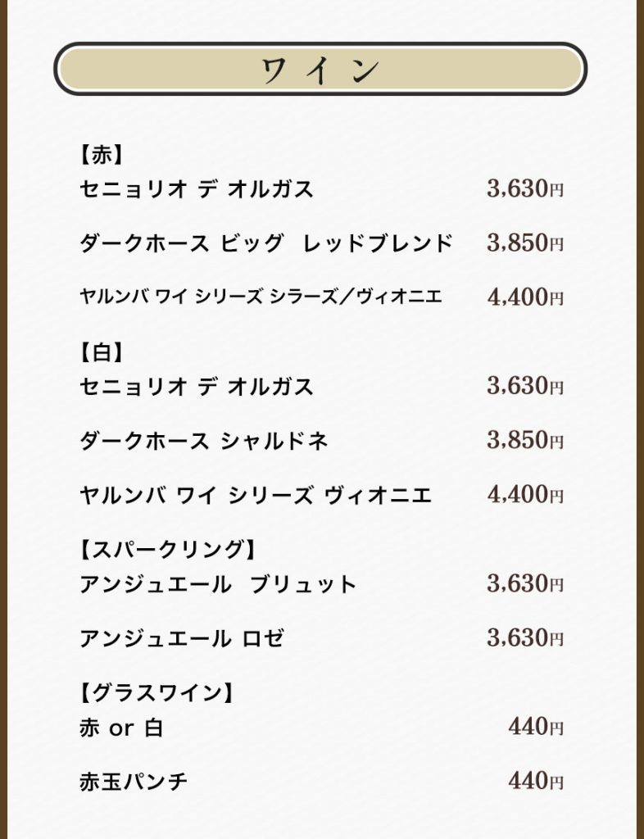
Task: Select ダークホース シャルドネ
Action: click(x=204, y=441)
